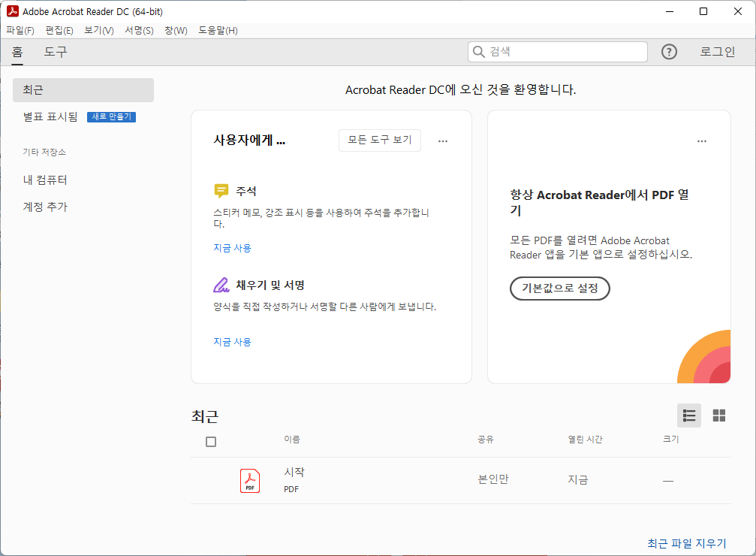The image size is (756, 556).
Task: Switch recent files to grid view
Action: click(719, 415)
